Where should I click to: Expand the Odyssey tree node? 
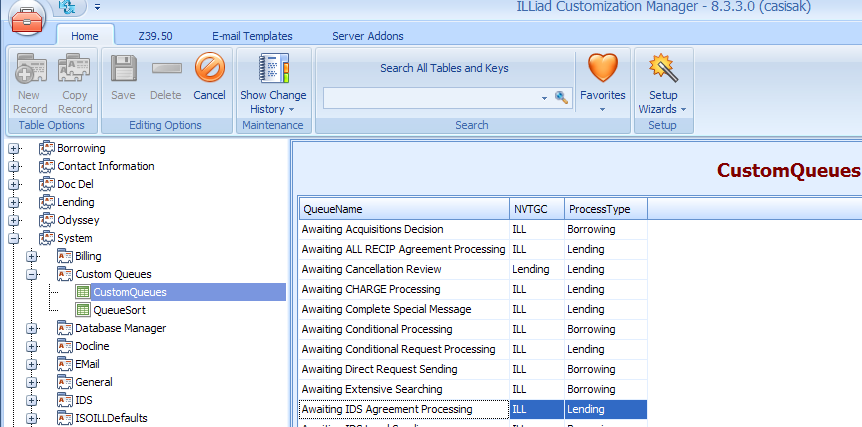pyautogui.click(x=14, y=221)
